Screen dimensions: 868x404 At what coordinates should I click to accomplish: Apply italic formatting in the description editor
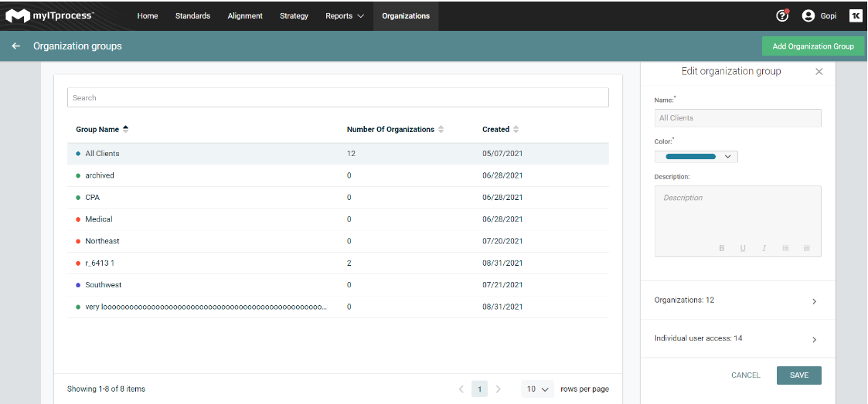(764, 248)
